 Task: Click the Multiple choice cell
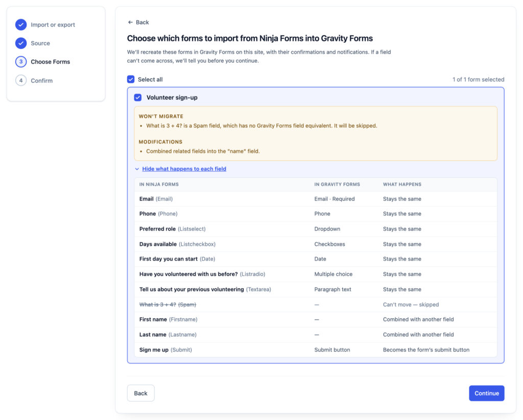pyautogui.click(x=333, y=274)
